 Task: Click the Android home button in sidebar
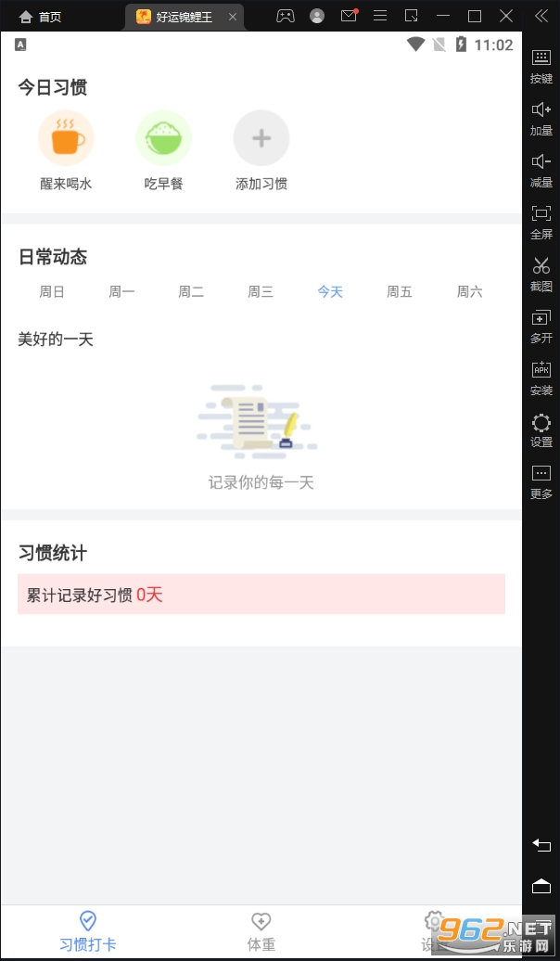click(541, 886)
